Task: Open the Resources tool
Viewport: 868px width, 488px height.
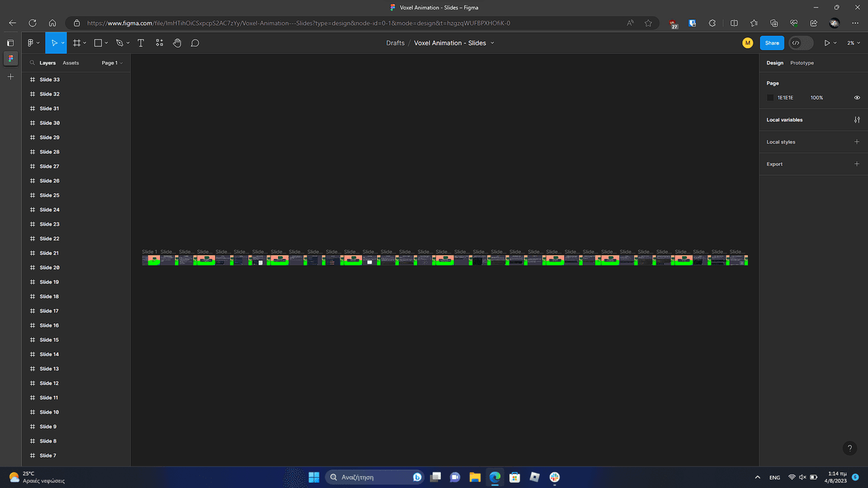Action: point(159,43)
